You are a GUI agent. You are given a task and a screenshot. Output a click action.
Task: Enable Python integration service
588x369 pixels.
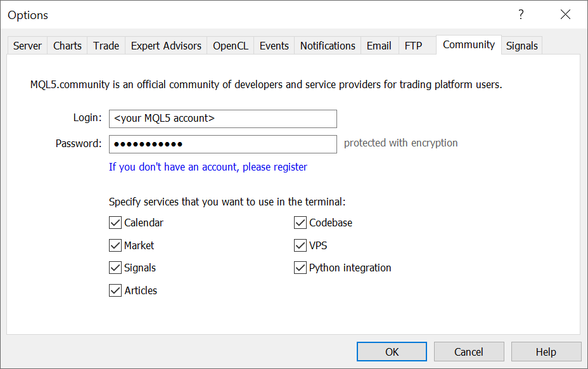300,268
